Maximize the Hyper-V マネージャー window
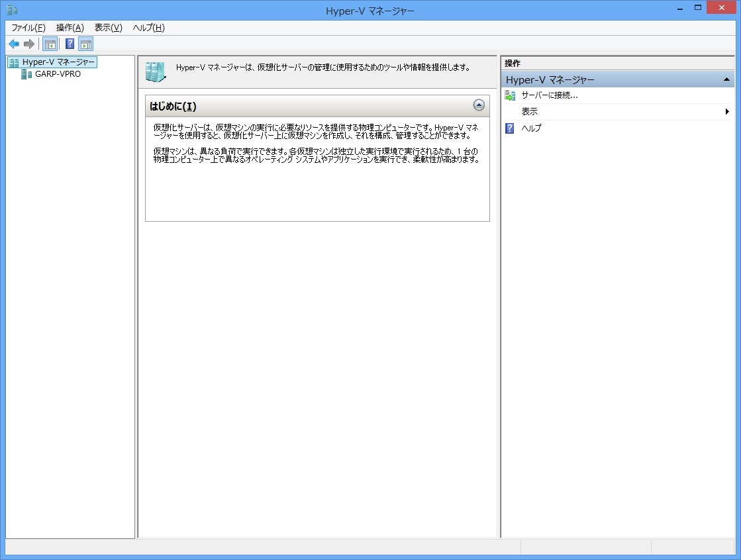741x560 pixels. 698,8
